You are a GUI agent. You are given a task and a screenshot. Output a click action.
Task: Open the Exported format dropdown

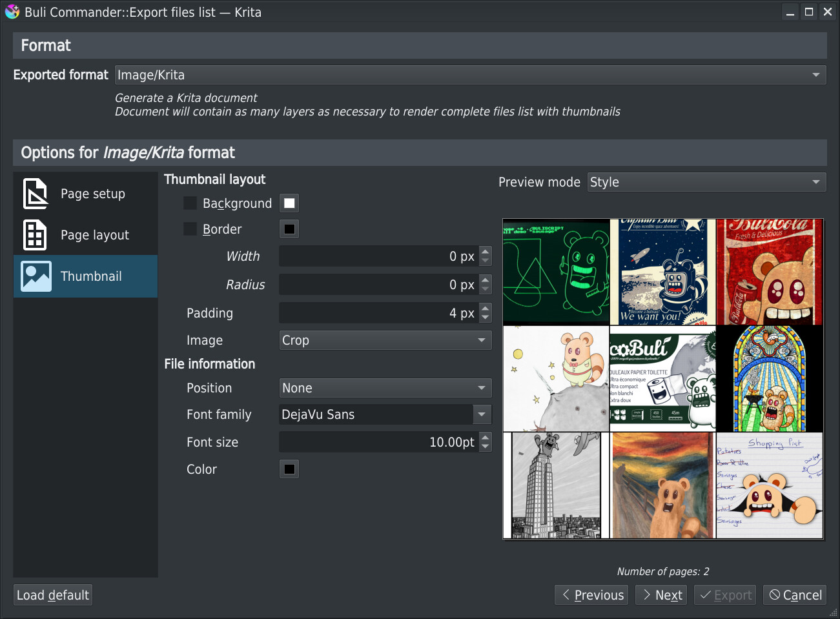point(470,75)
